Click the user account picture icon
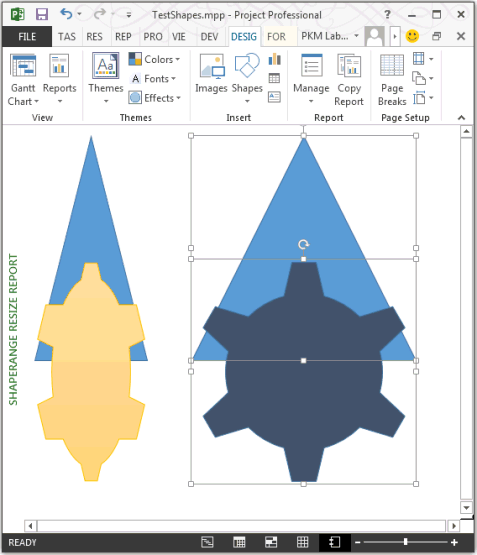 pos(374,36)
